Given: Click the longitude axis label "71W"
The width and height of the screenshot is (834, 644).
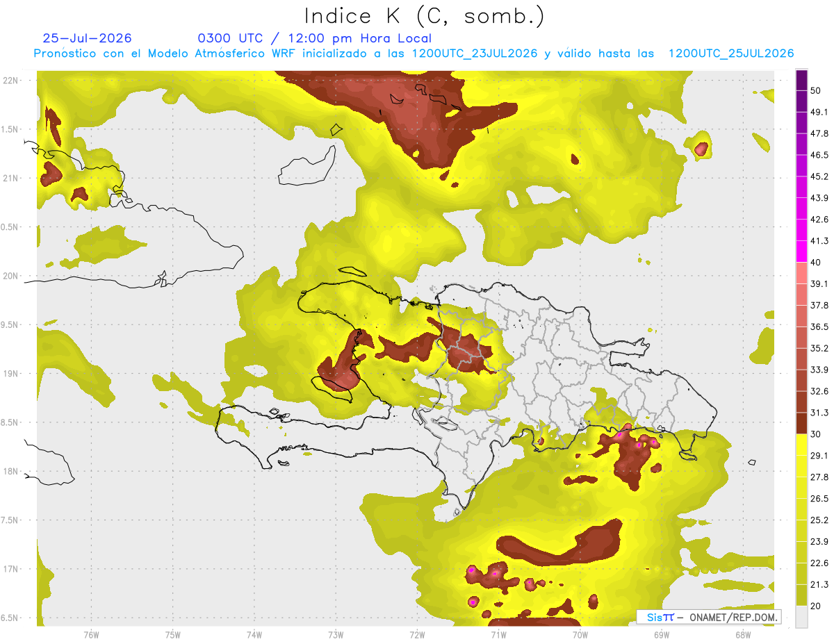Looking at the screenshot, I should click(x=498, y=635).
